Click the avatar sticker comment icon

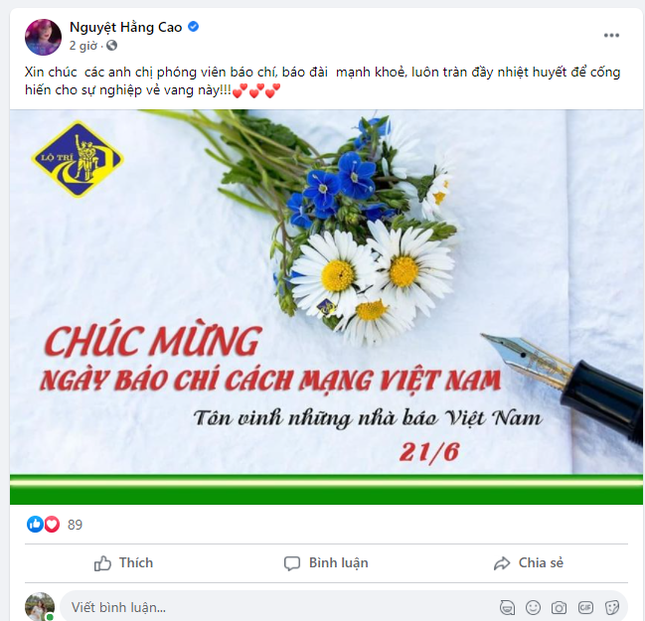[x=507, y=607]
